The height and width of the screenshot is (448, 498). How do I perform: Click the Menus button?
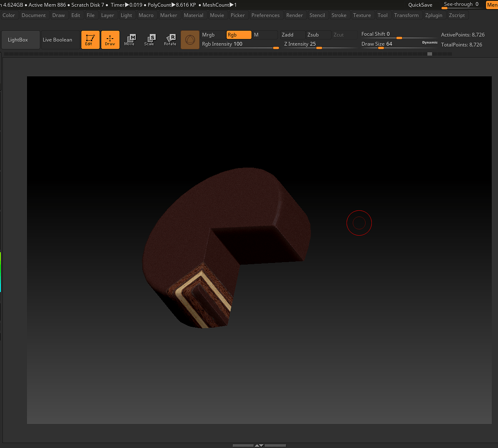pos(492,5)
